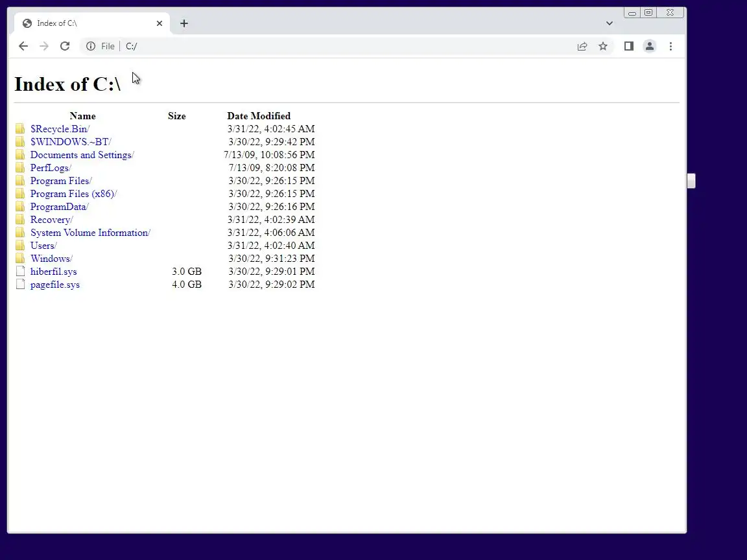Click the 3.0 GB size value
The width and height of the screenshot is (747, 560).
coord(187,272)
